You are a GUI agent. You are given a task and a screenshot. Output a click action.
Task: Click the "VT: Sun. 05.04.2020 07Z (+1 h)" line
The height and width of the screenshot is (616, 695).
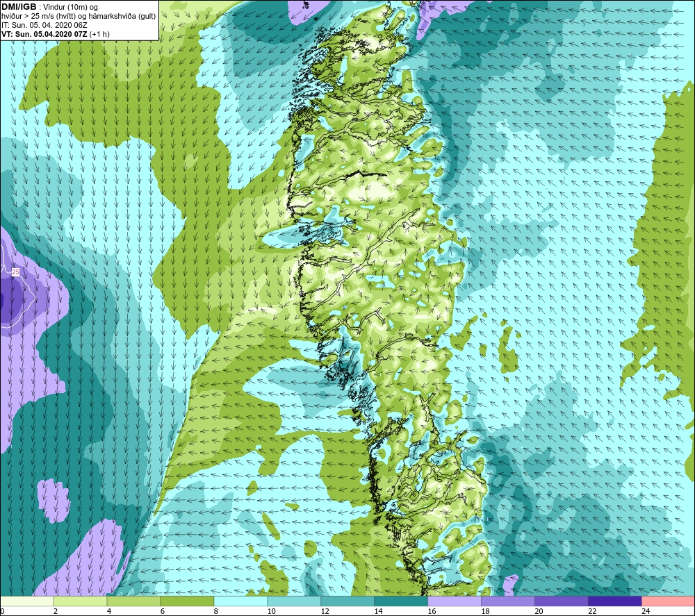tap(56, 34)
